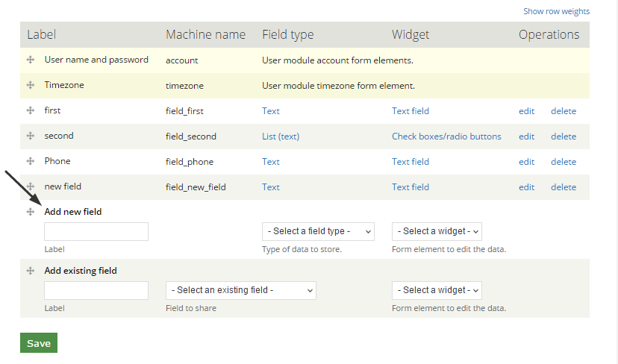618x364 pixels.
Task: Focus the Add existing field label input
Action: click(96, 290)
